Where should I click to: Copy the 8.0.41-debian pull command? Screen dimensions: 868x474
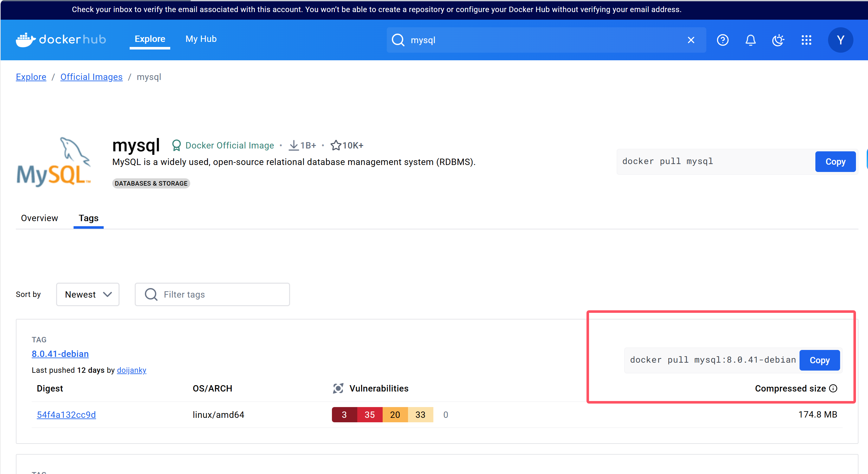[819, 360]
